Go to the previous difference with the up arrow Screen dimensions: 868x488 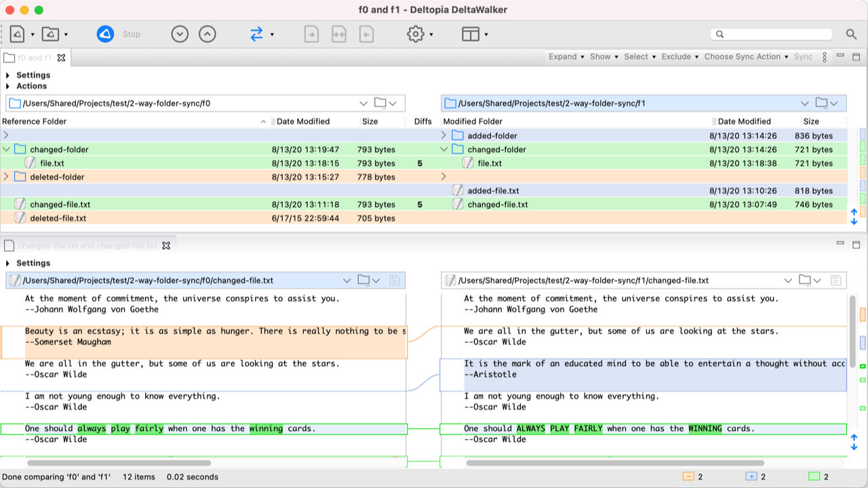tap(208, 34)
